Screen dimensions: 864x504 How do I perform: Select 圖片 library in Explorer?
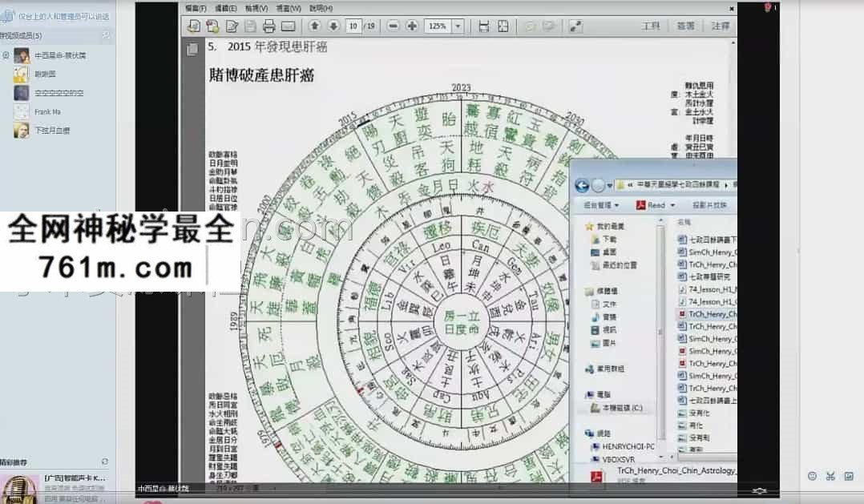tap(604, 343)
